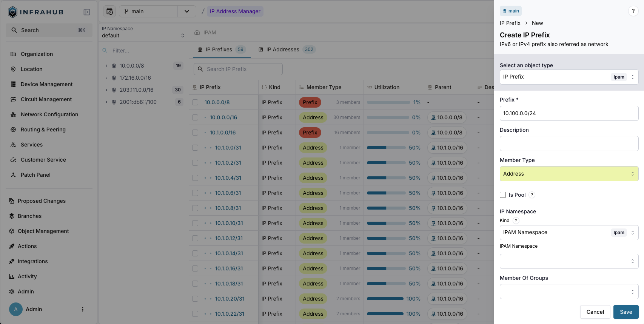644x324 pixels.
Task: Click the calendar time selector icon
Action: 109,11
